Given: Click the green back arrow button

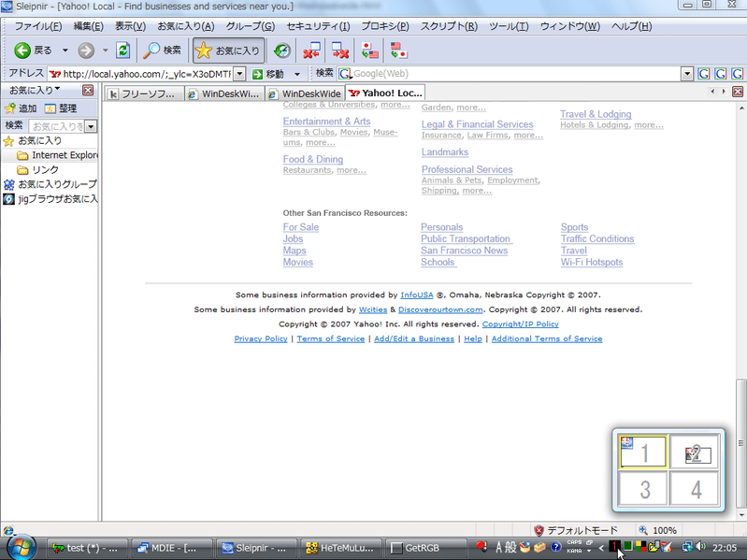Looking at the screenshot, I should (x=22, y=50).
